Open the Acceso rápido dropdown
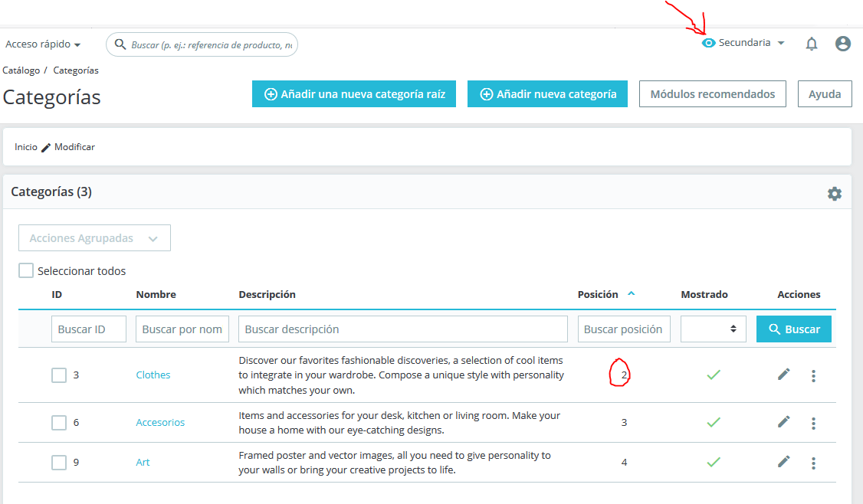The height and width of the screenshot is (504, 863). (x=43, y=44)
